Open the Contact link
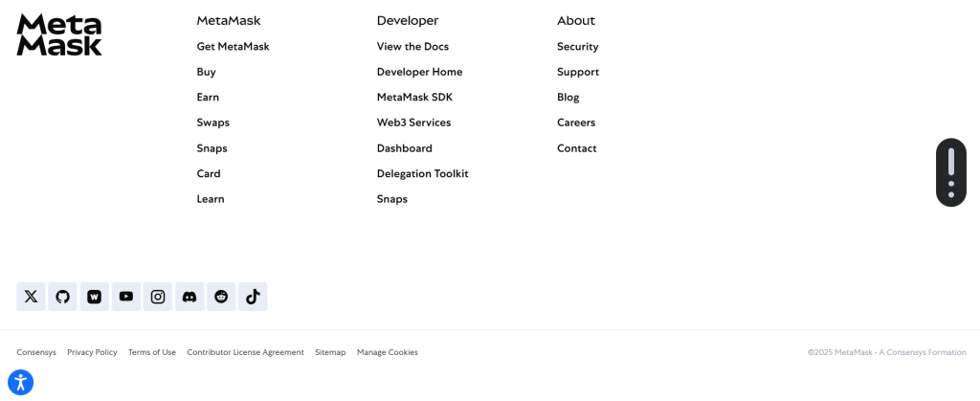This screenshot has width=980, height=401. point(577,148)
